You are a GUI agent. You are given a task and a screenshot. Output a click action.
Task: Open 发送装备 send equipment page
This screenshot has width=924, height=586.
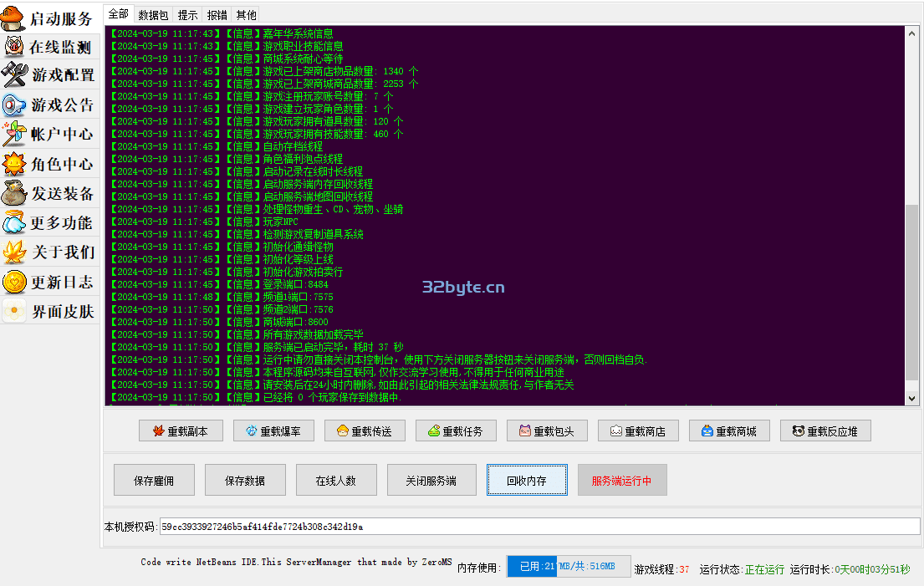(50, 194)
